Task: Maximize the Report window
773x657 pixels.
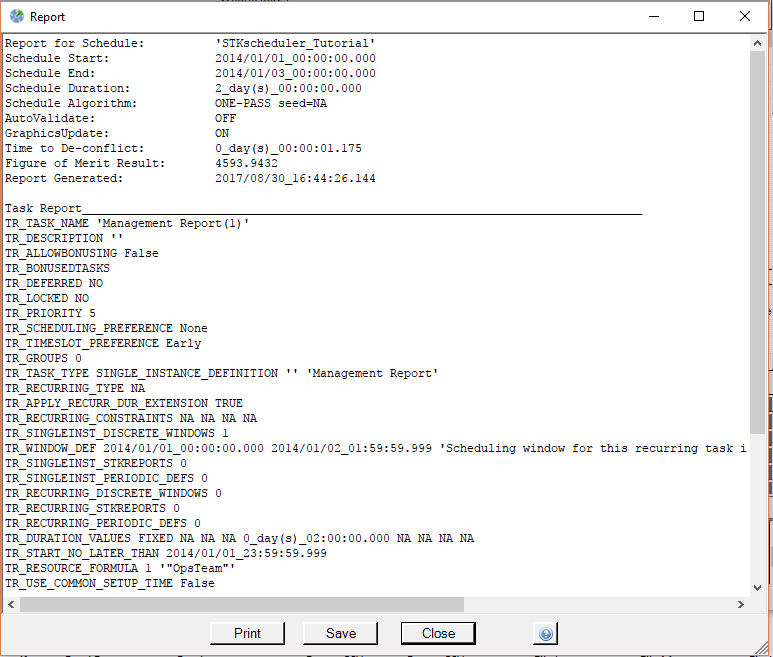Action: pos(699,17)
